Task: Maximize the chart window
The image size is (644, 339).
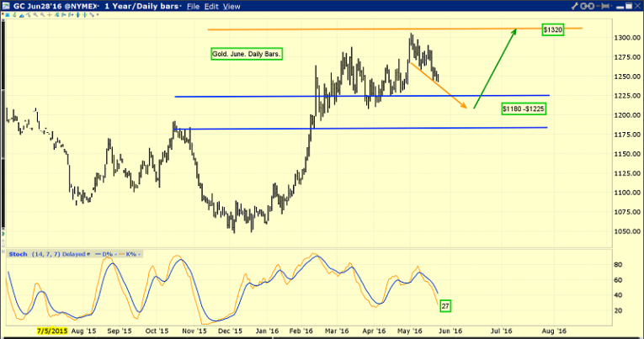Action: pos(626,5)
